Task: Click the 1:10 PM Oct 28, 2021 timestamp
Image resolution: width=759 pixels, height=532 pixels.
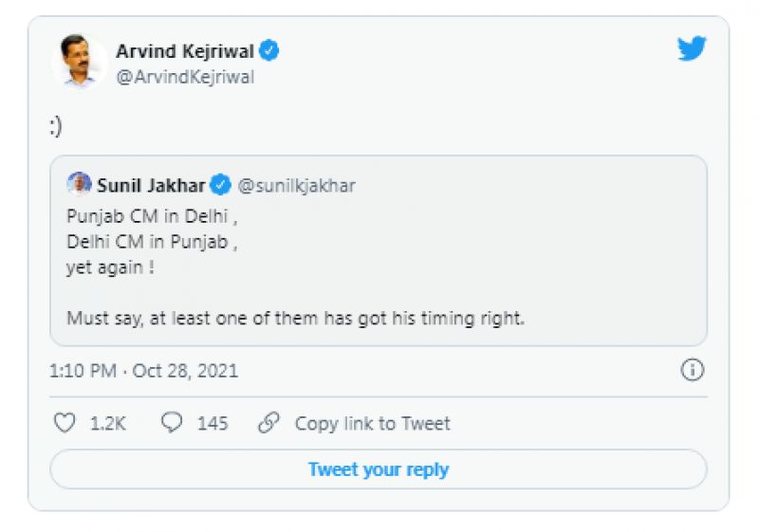Action: [x=143, y=371]
